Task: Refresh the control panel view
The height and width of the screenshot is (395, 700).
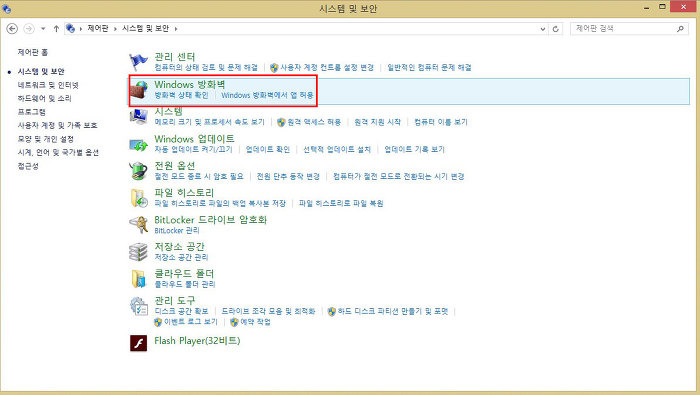Action: (556, 29)
